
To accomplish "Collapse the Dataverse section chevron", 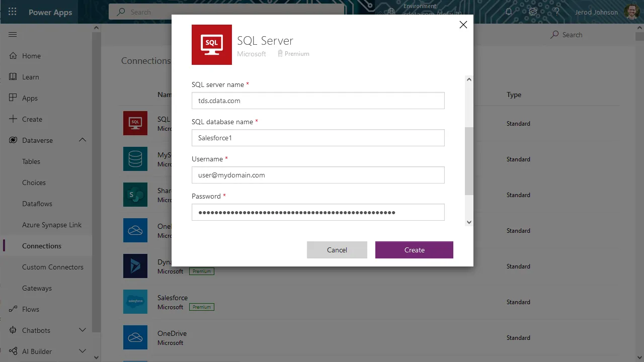I will pyautogui.click(x=83, y=140).
